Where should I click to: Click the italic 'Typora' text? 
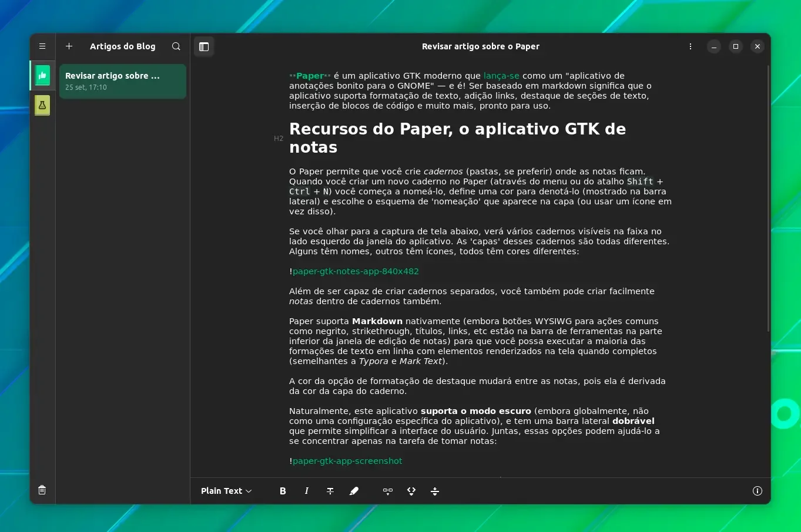[374, 361]
